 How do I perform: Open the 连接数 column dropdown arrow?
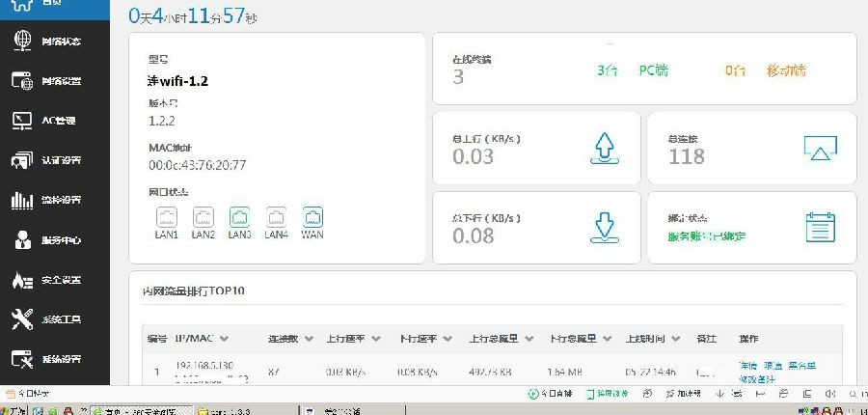click(309, 339)
